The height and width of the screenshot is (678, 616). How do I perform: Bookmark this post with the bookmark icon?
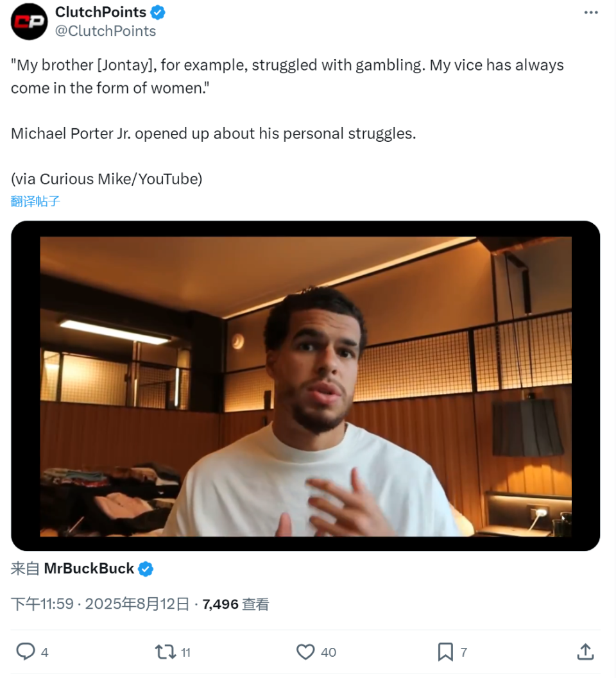tap(444, 652)
